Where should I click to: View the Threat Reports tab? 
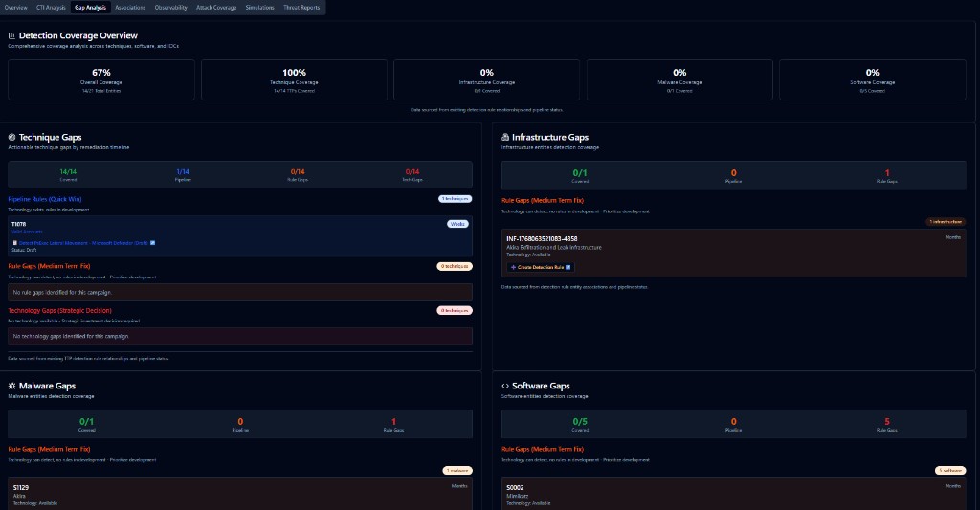[301, 8]
